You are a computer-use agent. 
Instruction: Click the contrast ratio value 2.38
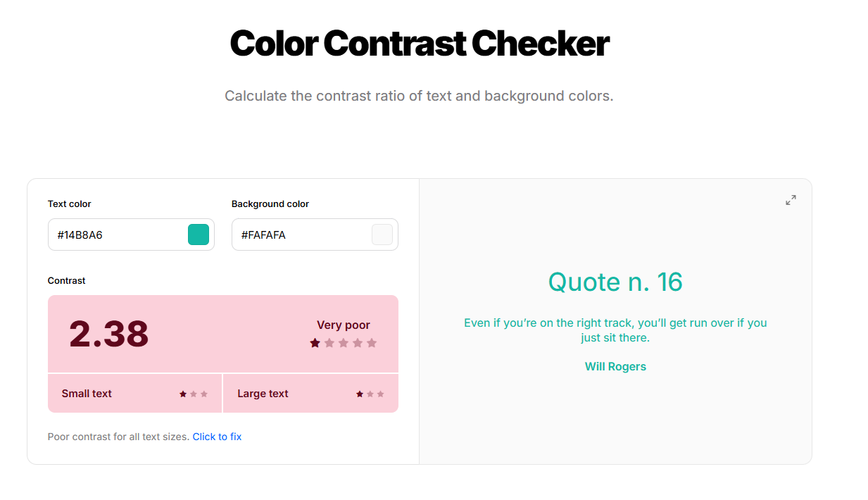click(108, 334)
